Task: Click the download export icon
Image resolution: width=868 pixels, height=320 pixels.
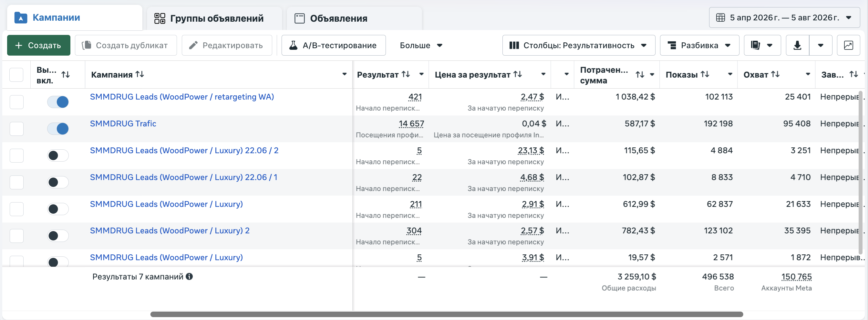Action: coord(797,45)
